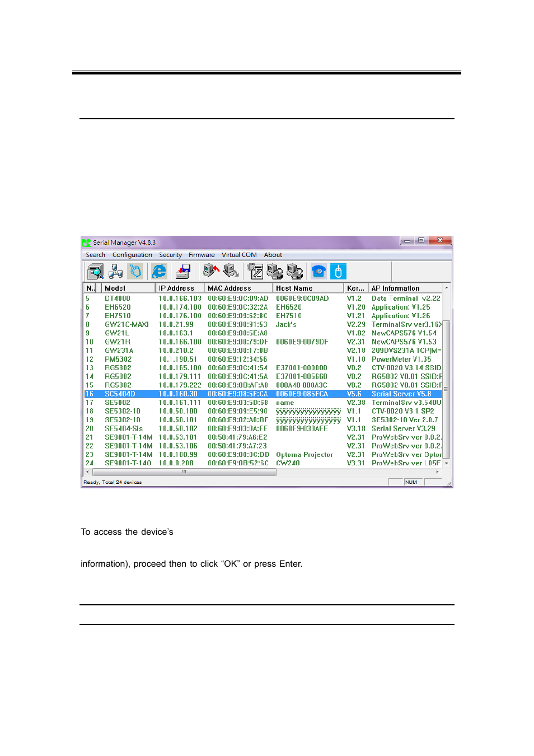Click host name CW240

click(288, 463)
